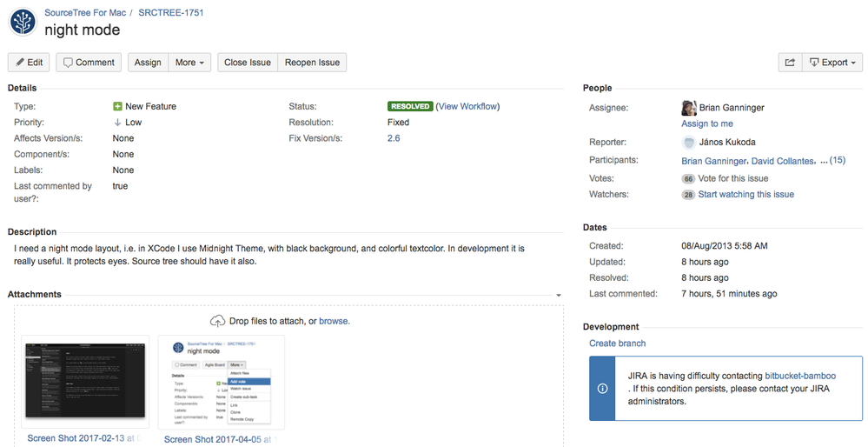Click the Low priority arrow icon

click(x=117, y=123)
